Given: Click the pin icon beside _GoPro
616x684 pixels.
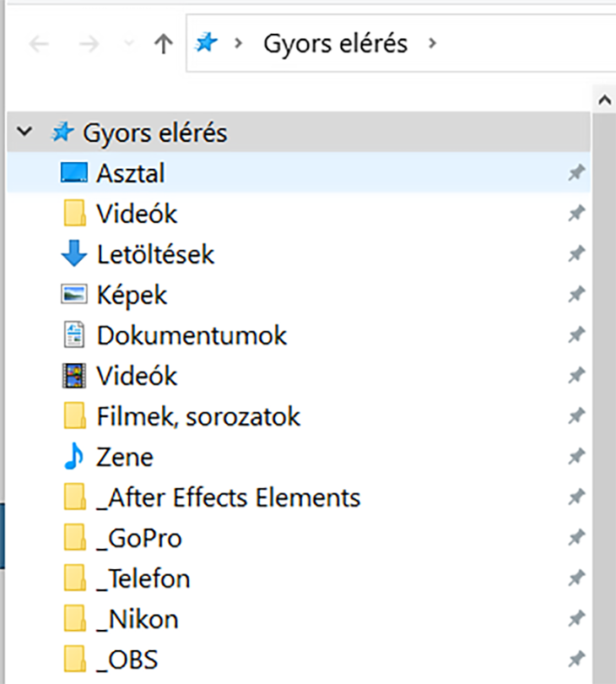Looking at the screenshot, I should click(576, 537).
